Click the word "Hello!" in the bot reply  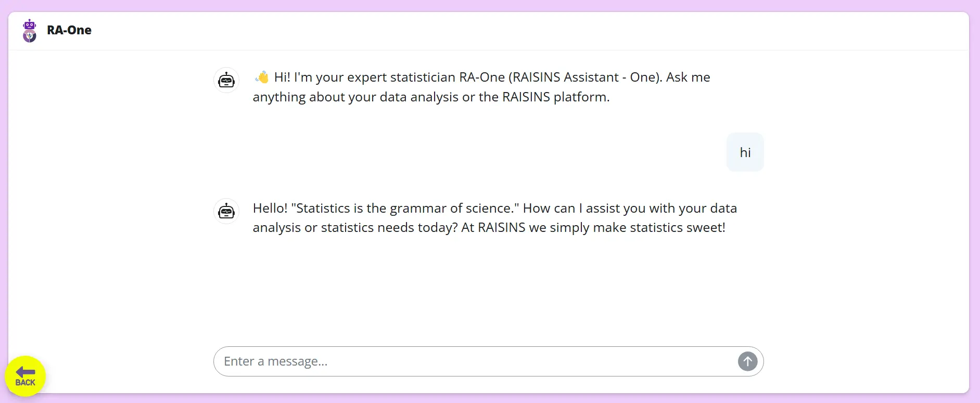point(270,209)
